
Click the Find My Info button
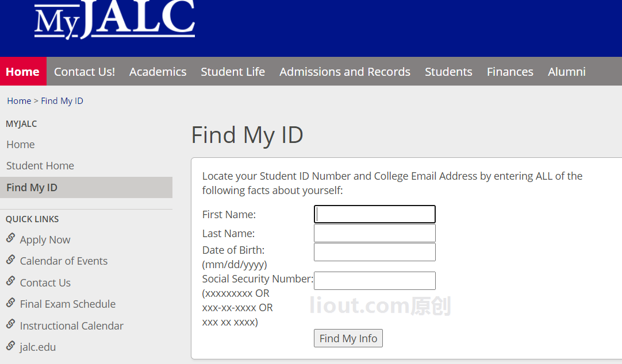348,338
